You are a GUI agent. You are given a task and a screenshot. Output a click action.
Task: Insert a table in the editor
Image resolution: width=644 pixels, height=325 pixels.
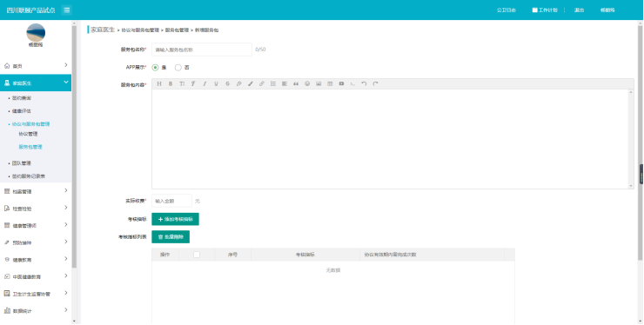(x=330, y=83)
